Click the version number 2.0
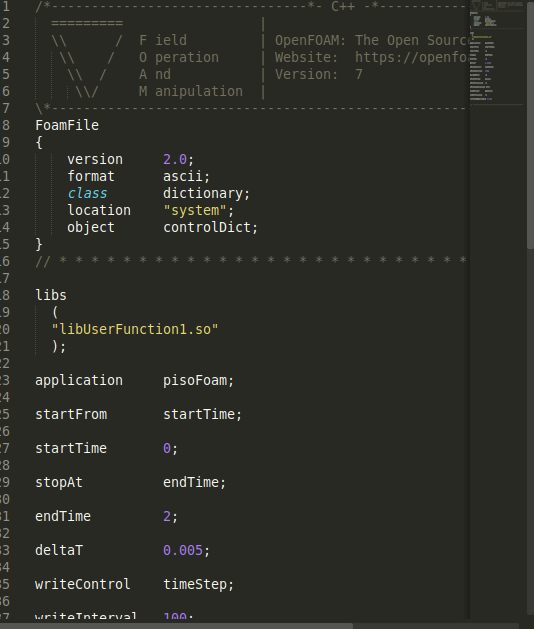This screenshot has width=534, height=629. [175, 159]
